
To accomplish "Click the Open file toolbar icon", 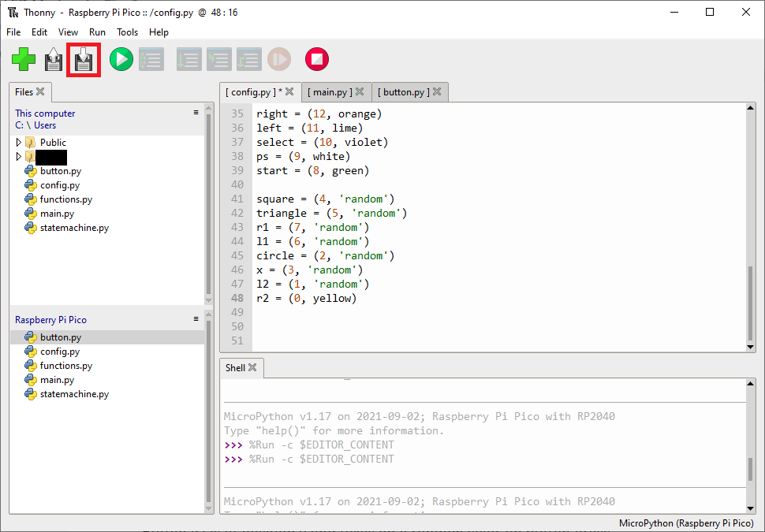I will tap(54, 60).
